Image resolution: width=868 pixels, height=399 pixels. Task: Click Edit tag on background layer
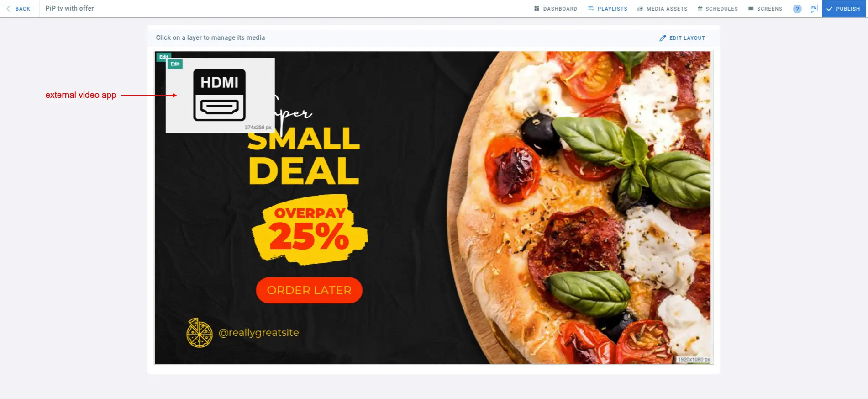click(x=163, y=57)
